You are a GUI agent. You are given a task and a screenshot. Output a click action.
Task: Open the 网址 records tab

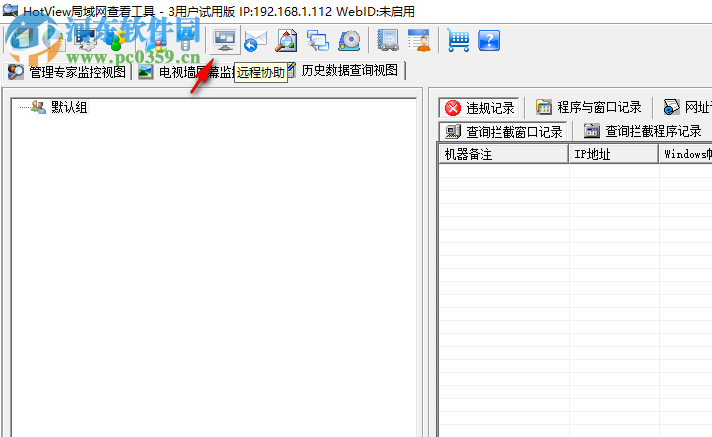tap(686, 107)
